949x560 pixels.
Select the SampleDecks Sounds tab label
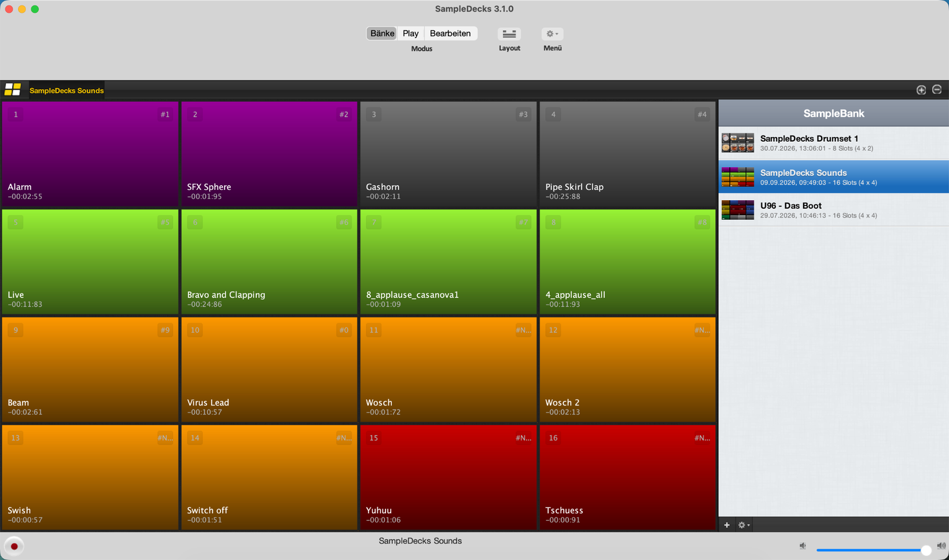point(67,90)
